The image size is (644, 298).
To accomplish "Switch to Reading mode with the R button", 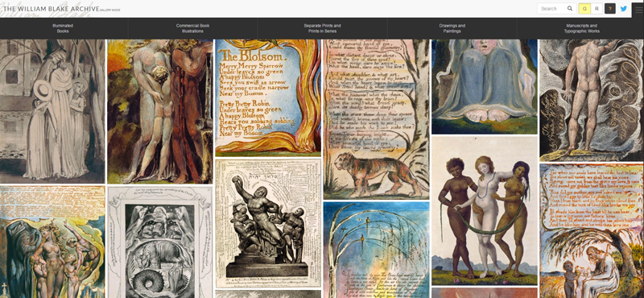I will pos(597,8).
